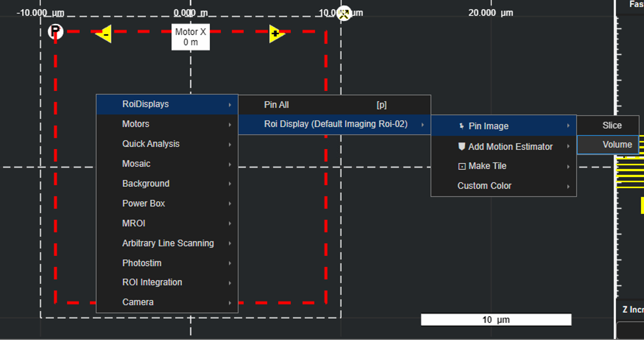The width and height of the screenshot is (644, 340).
Task: Click the Motor X label box
Action: click(191, 37)
